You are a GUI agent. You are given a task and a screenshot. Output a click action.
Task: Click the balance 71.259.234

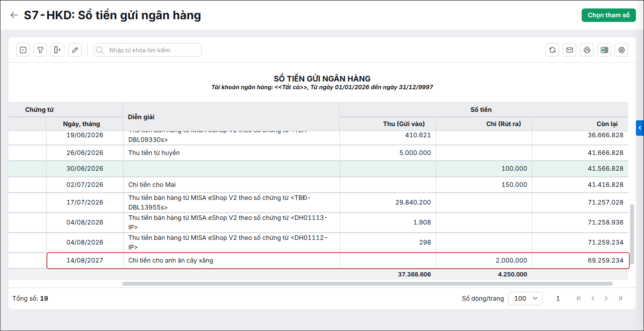[x=606, y=242]
